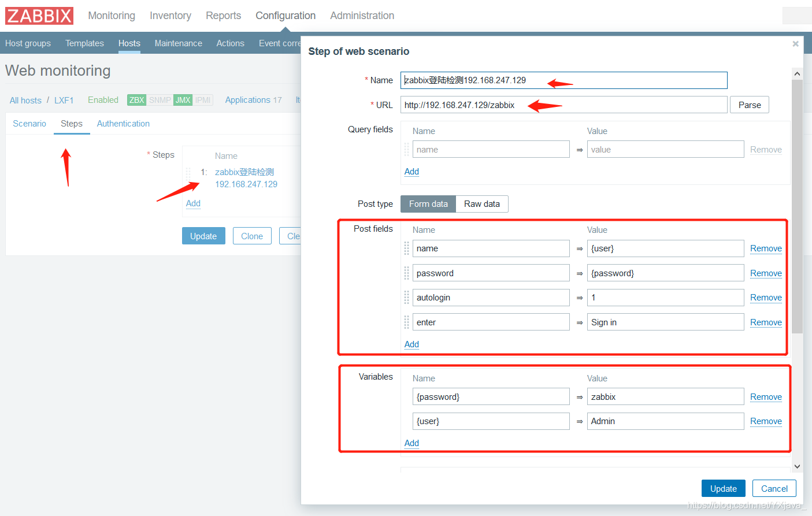Viewport: 812px width, 516px height.
Task: Click Add link under Steps list
Action: tap(193, 203)
